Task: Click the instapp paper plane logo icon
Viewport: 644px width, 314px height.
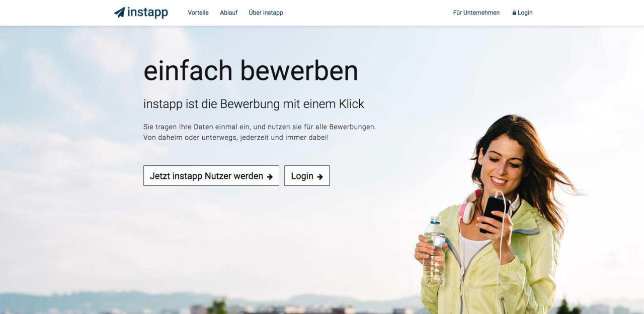Action: (119, 12)
